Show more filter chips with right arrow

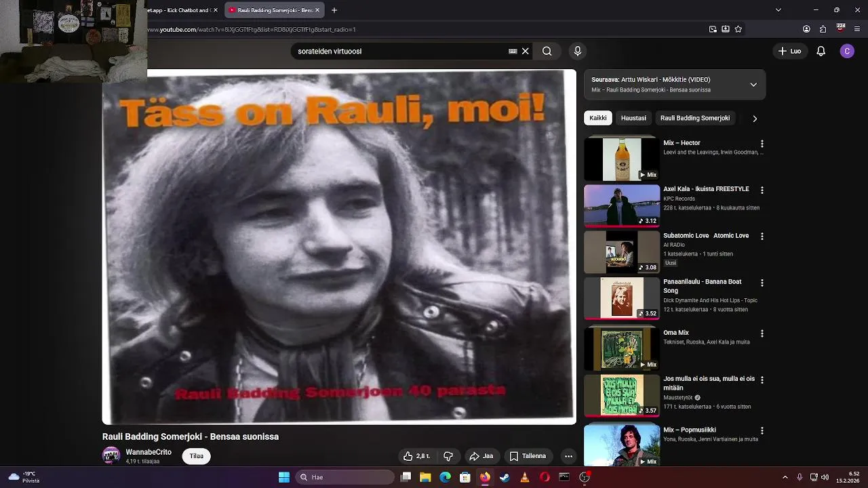click(x=755, y=119)
